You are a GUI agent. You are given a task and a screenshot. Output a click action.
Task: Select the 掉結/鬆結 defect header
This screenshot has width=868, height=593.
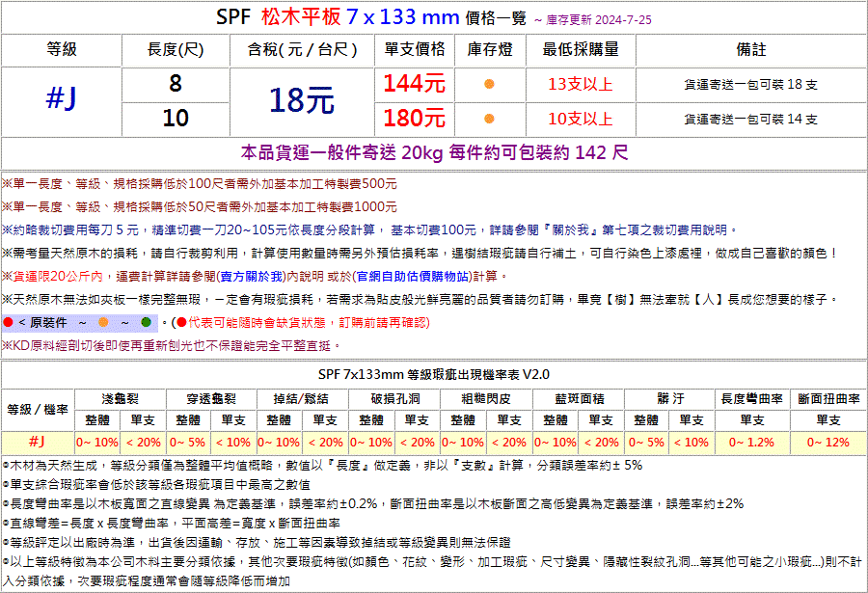[301, 398]
